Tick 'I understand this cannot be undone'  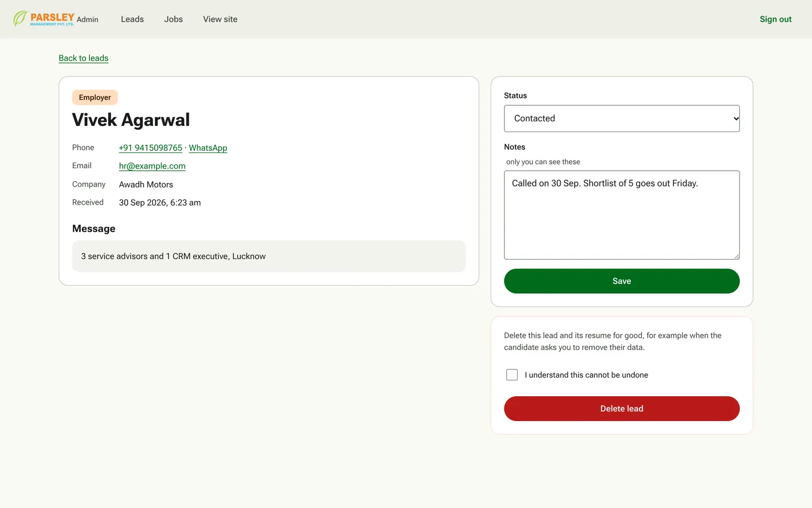(512, 375)
